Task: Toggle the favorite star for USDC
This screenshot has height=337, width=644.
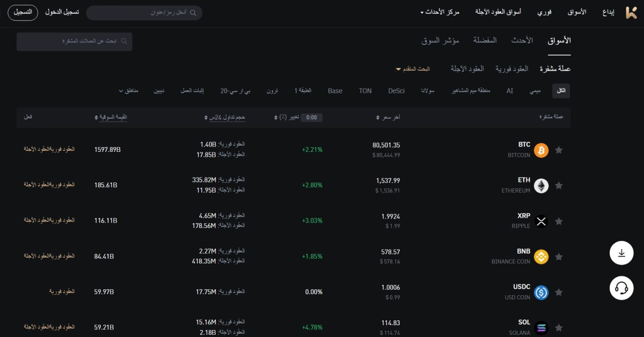Action: click(559, 292)
